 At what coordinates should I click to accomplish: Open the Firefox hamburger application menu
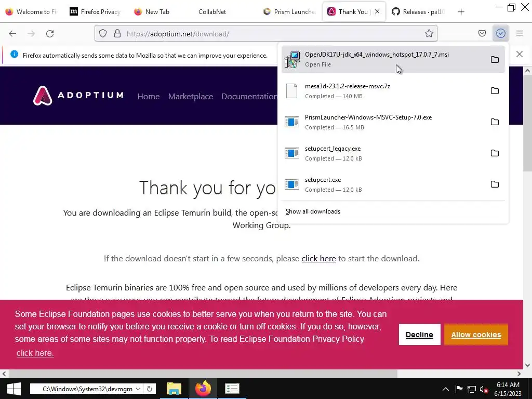pyautogui.click(x=520, y=33)
